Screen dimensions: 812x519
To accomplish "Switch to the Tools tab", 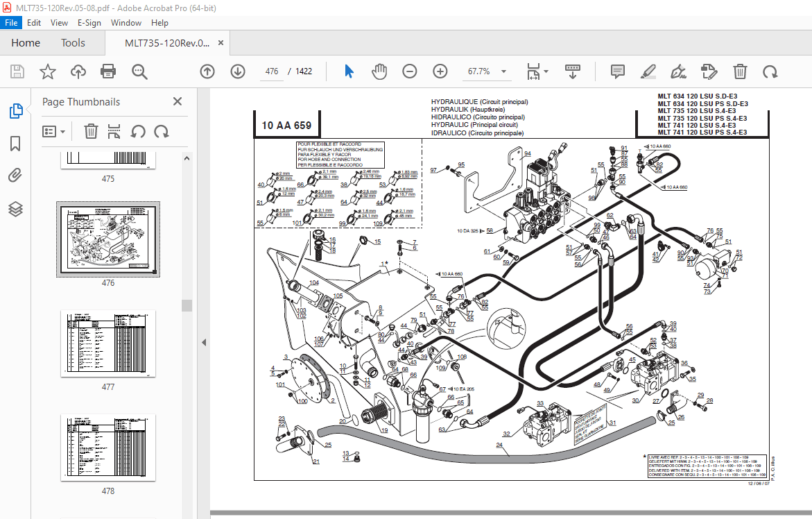I will coord(73,42).
